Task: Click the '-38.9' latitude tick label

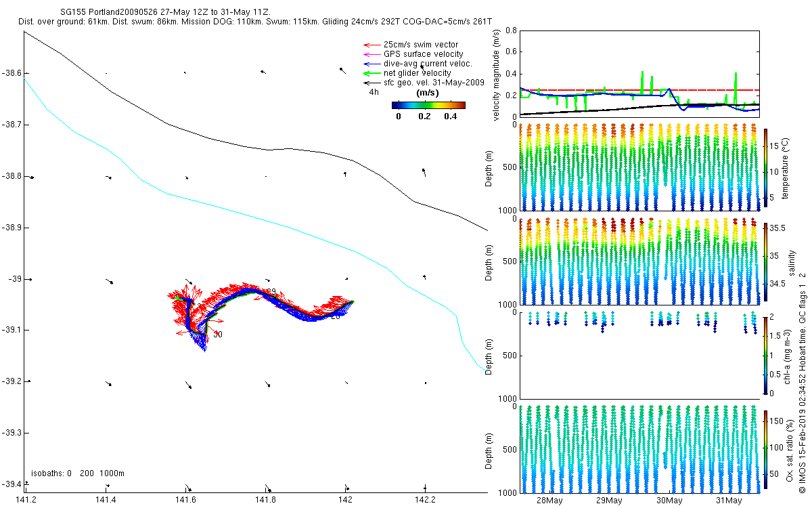Action: [x=12, y=228]
